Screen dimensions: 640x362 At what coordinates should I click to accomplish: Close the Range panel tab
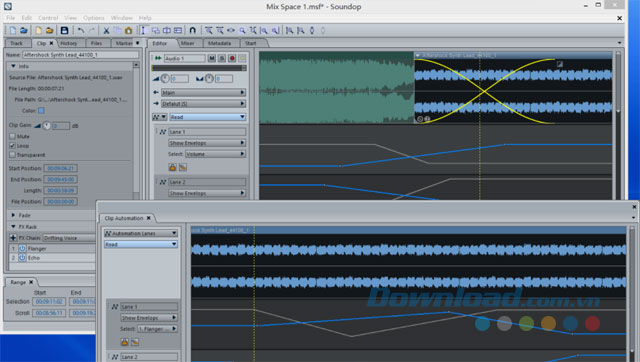(x=31, y=282)
